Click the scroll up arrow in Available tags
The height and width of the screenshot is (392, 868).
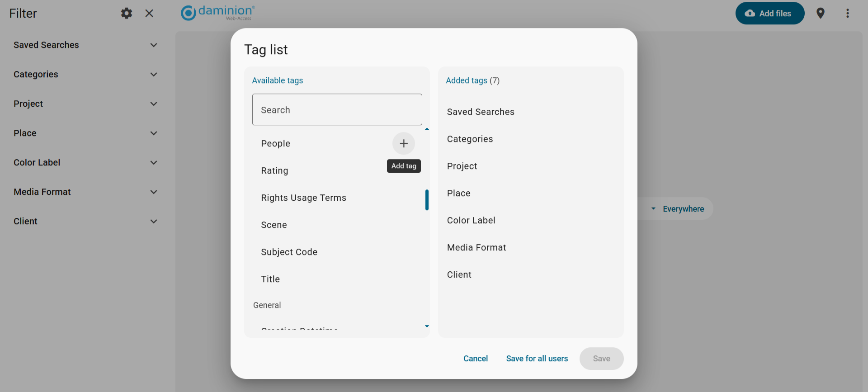click(427, 129)
